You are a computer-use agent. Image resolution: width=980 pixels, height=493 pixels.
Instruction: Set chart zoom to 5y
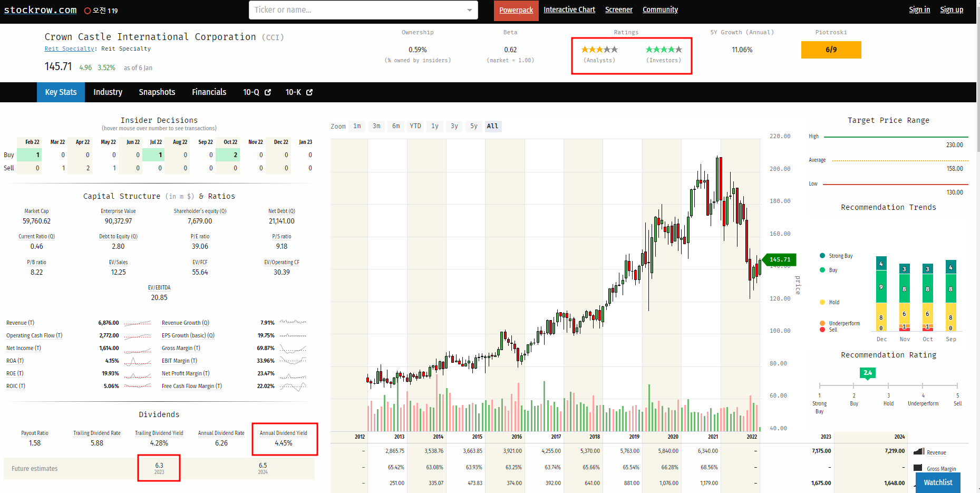click(x=474, y=126)
